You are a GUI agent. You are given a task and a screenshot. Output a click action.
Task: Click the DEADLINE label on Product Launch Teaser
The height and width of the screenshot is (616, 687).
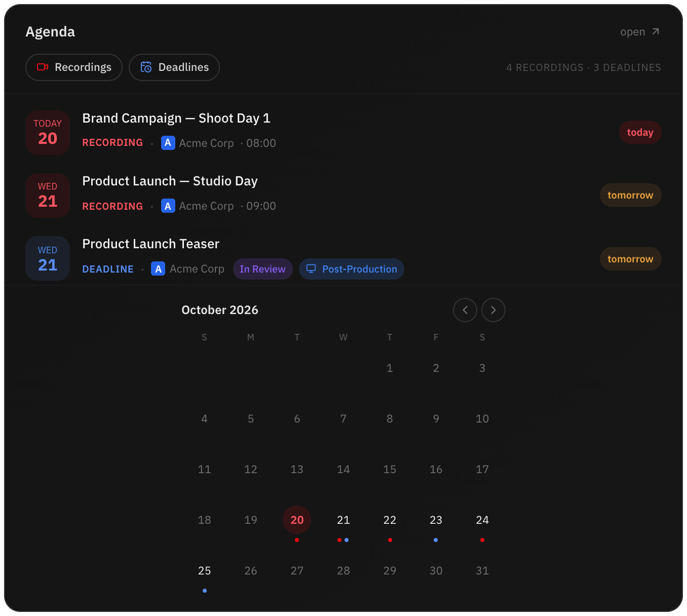pos(108,269)
